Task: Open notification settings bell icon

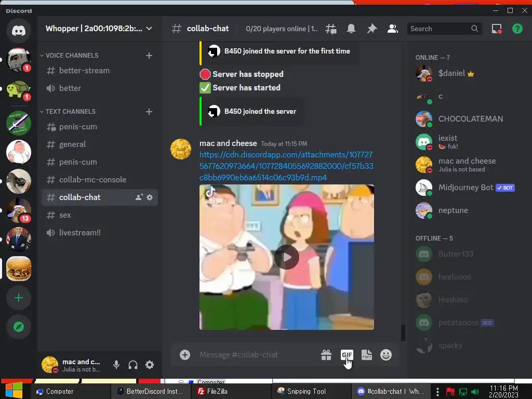Action: pyautogui.click(x=351, y=29)
